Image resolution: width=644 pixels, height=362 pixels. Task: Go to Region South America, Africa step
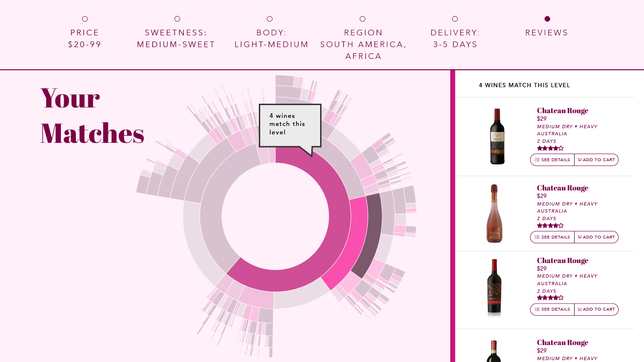click(363, 44)
